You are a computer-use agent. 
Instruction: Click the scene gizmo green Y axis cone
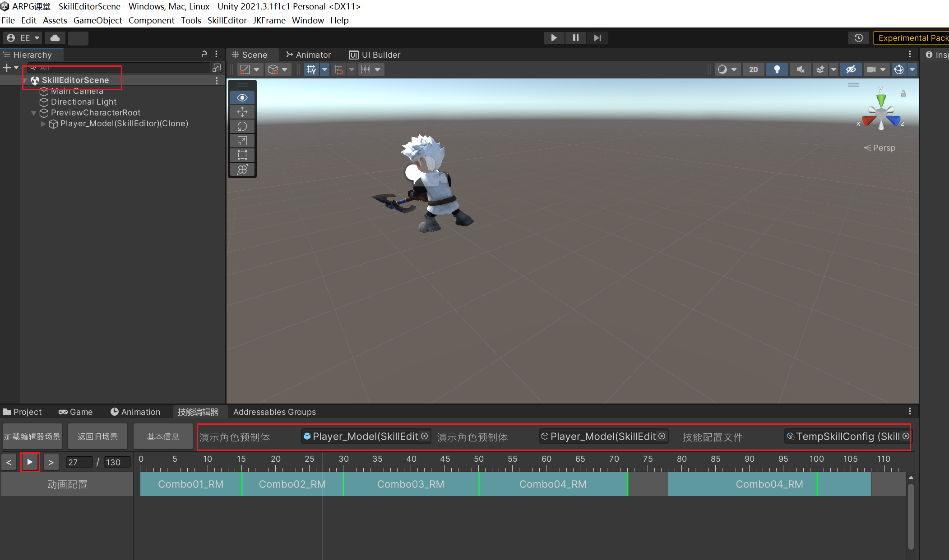(881, 100)
